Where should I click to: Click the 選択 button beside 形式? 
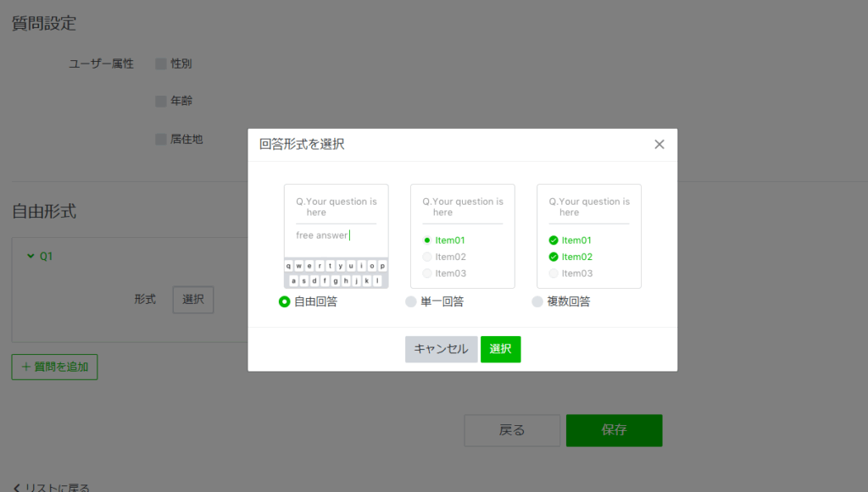point(193,300)
